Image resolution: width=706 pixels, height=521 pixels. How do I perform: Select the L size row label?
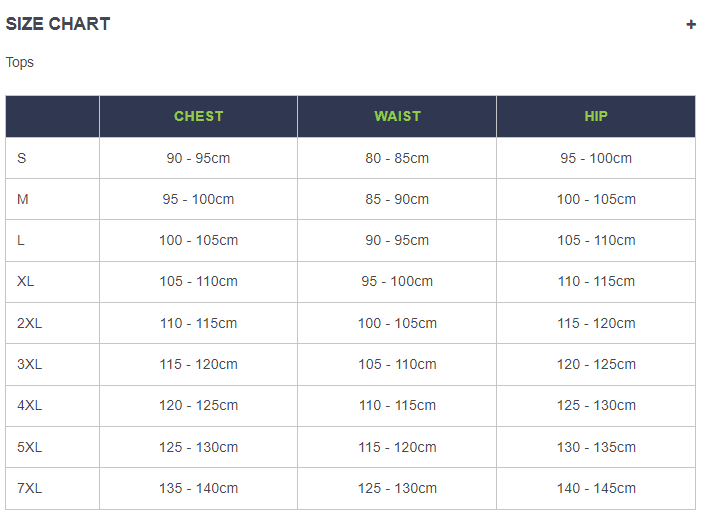(x=21, y=240)
